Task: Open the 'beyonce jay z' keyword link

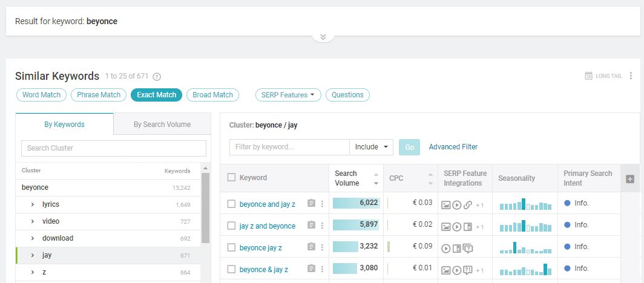Action: [x=261, y=248]
